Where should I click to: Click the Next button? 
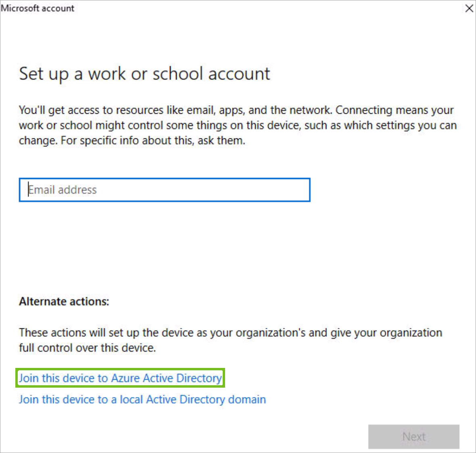[414, 436]
